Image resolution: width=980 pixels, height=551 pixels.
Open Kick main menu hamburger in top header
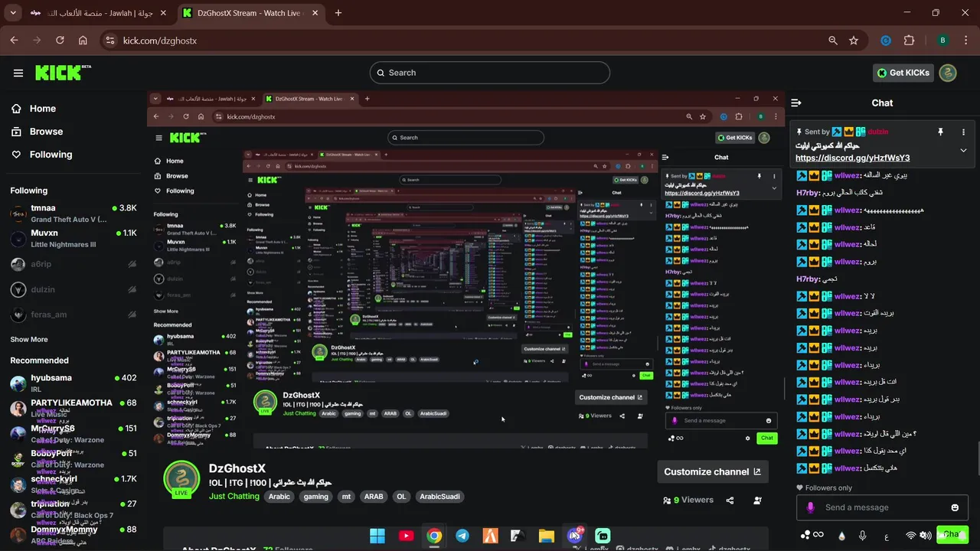click(x=18, y=73)
